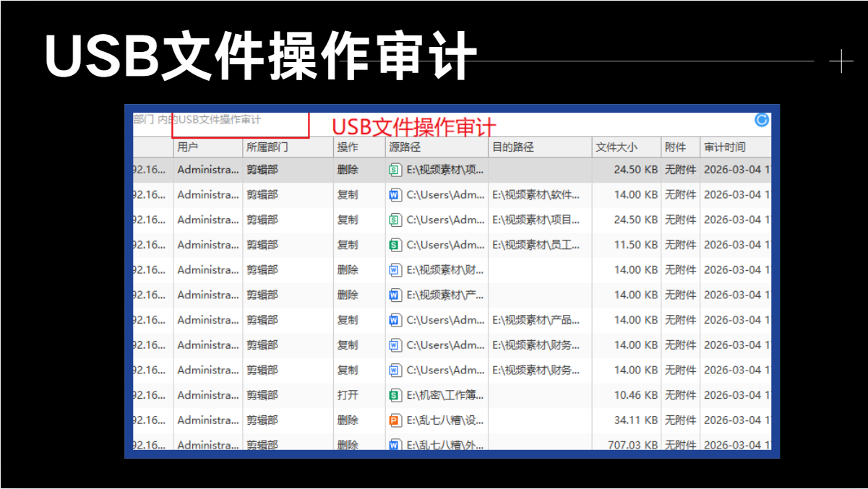
Task: Click the orange presentation icon in the 34.11 KB row
Action: click(395, 420)
